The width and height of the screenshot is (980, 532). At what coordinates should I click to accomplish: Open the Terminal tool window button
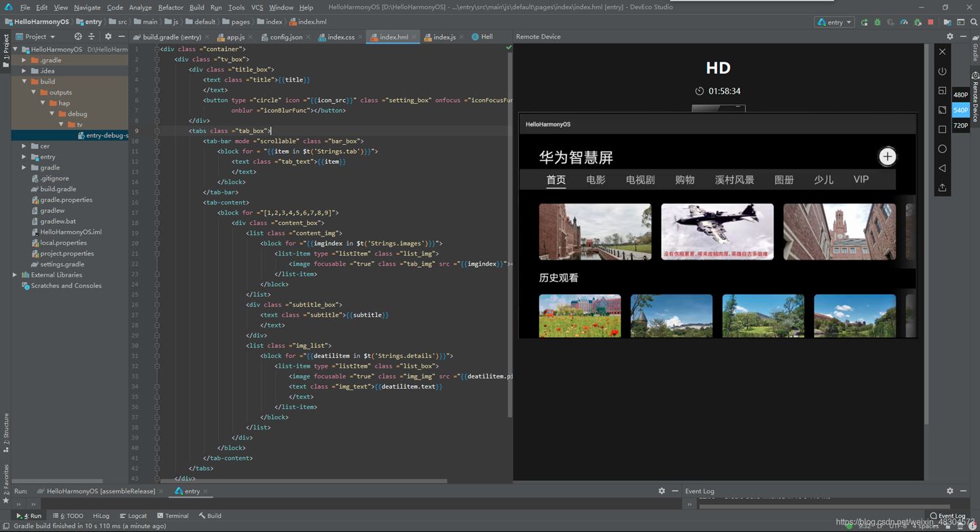click(x=173, y=516)
